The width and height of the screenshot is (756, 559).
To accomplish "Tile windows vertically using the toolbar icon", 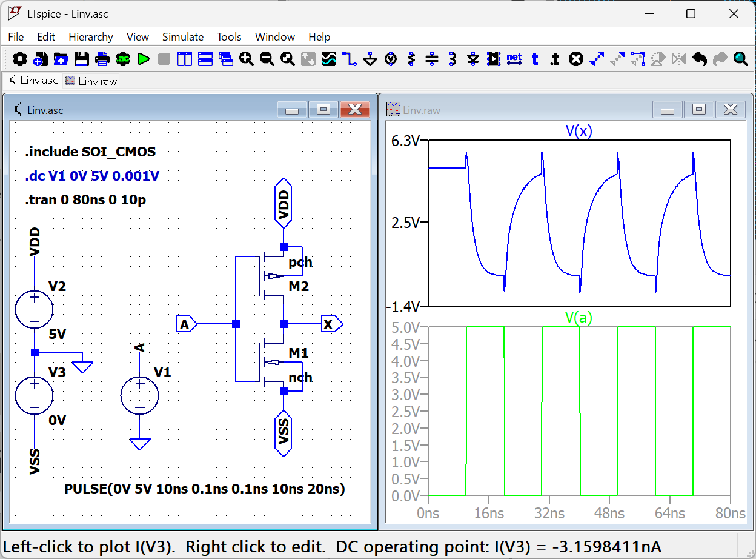I will [x=185, y=59].
